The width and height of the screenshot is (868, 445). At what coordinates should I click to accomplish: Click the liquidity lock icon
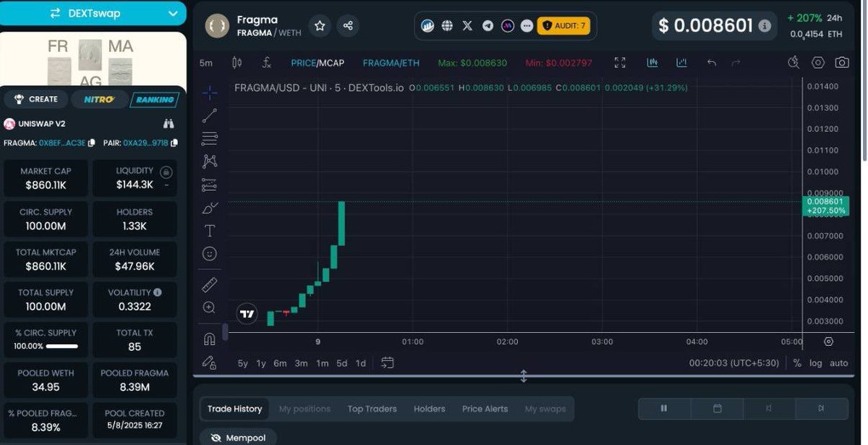[166, 172]
